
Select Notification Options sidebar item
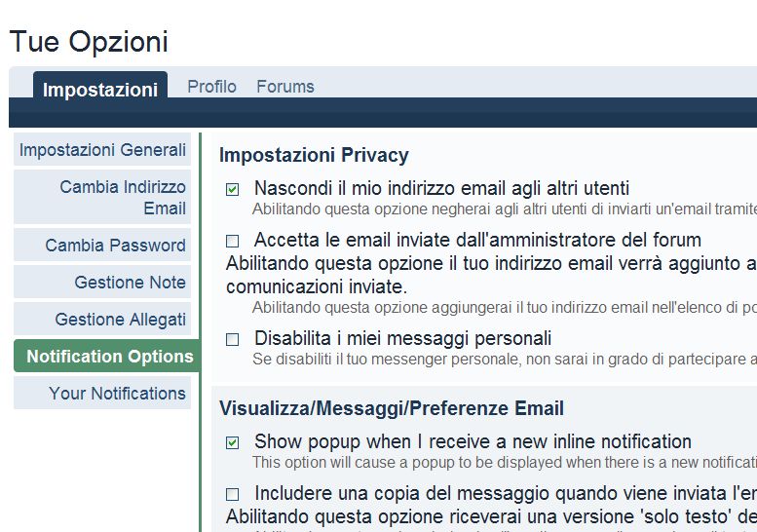[x=106, y=357]
